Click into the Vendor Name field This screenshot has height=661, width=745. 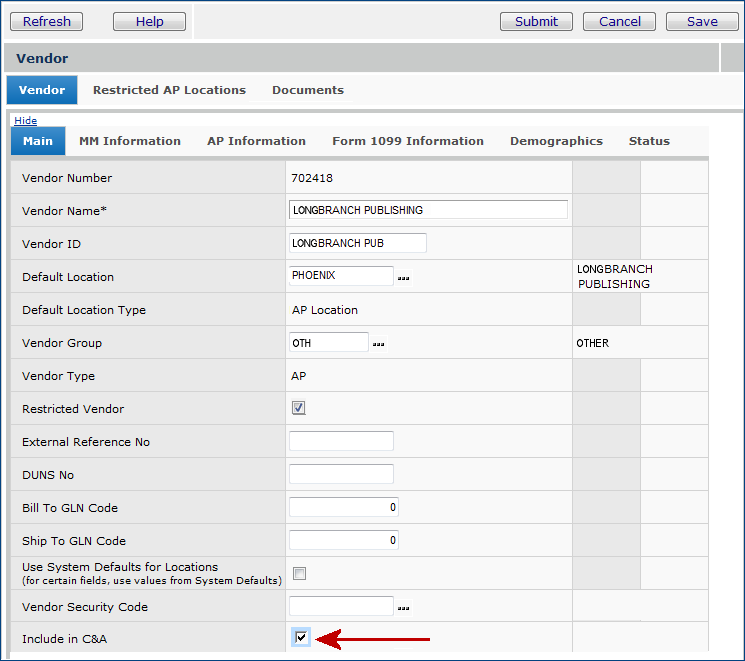pyautogui.click(x=427, y=210)
